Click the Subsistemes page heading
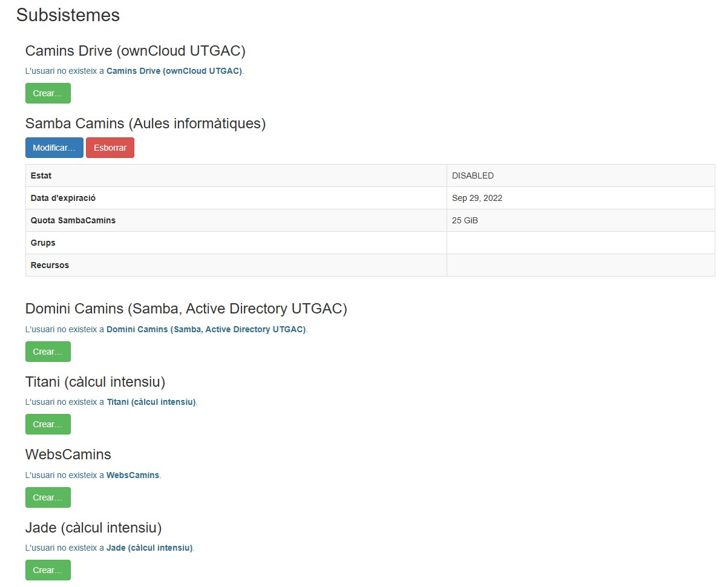The image size is (728, 587). click(x=68, y=15)
